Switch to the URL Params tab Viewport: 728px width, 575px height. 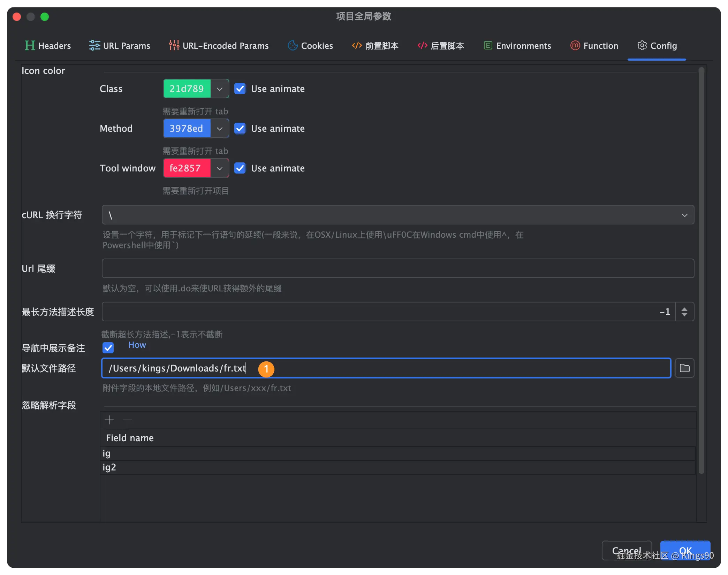click(x=120, y=45)
